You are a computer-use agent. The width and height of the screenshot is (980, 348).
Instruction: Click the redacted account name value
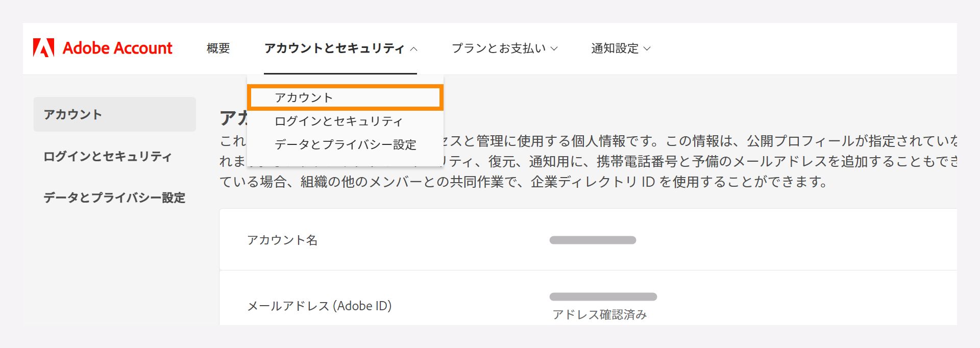(x=593, y=240)
